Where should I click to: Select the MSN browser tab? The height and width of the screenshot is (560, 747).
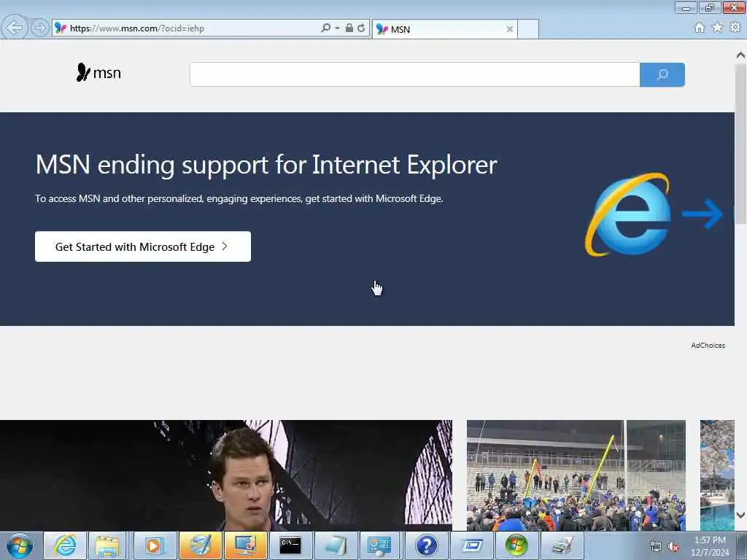point(444,29)
